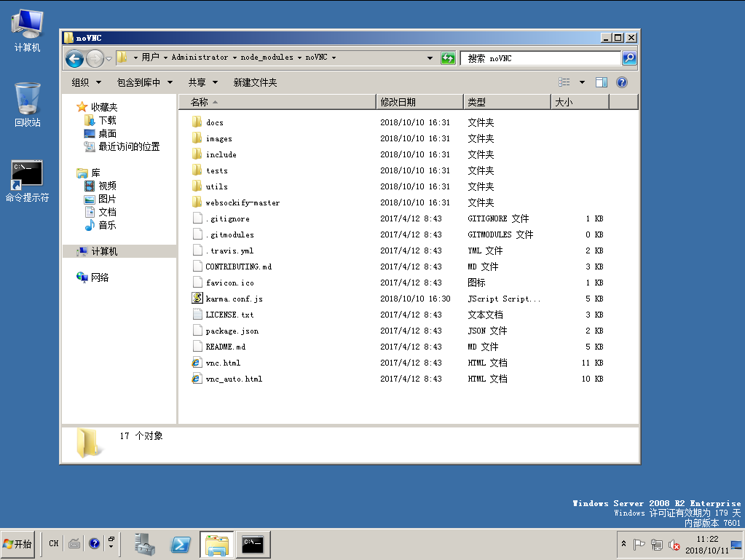
Task: Open the Command Prompt desktop shortcut
Action: click(x=27, y=181)
